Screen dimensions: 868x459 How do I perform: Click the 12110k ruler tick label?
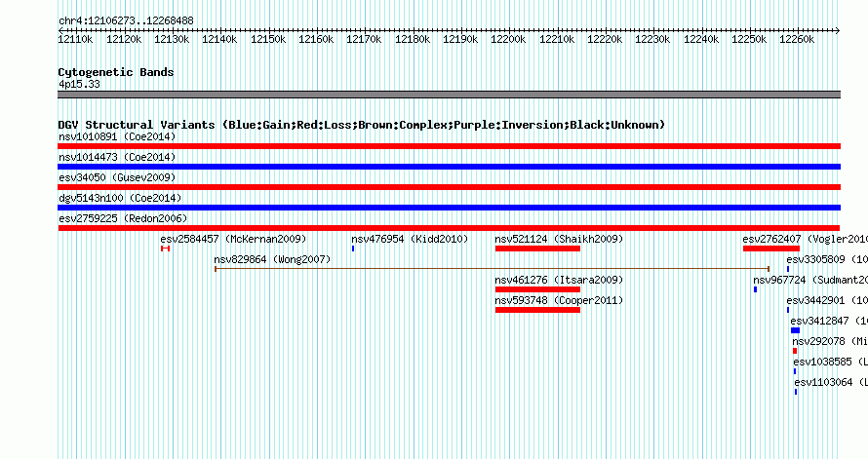tap(76, 39)
